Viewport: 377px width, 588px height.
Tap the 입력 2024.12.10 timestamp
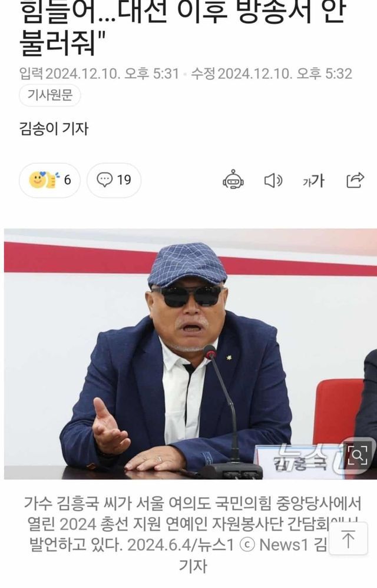(x=100, y=74)
